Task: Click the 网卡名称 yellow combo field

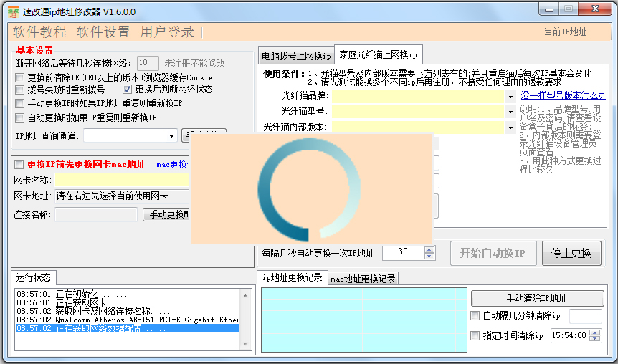Action: click(122, 180)
